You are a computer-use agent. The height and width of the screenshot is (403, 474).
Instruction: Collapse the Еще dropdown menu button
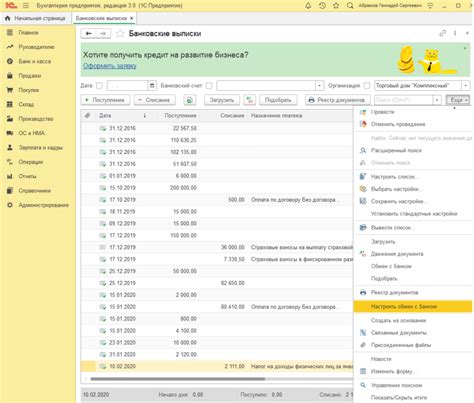pos(458,100)
